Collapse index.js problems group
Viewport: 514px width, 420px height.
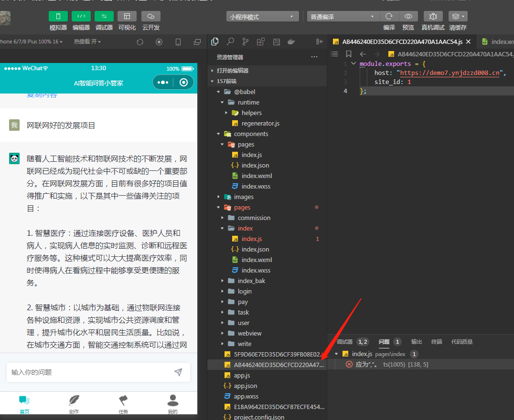[x=336, y=354]
